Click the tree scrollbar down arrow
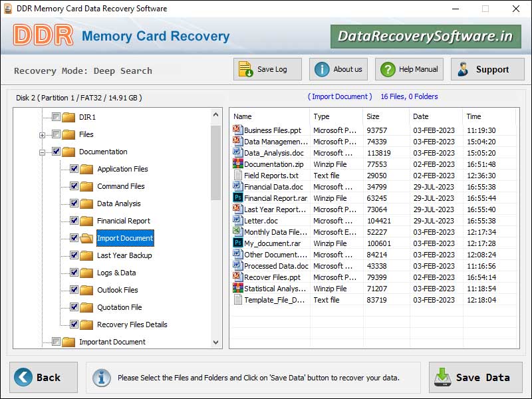Screen dimensions: 532x399 (x=215, y=342)
